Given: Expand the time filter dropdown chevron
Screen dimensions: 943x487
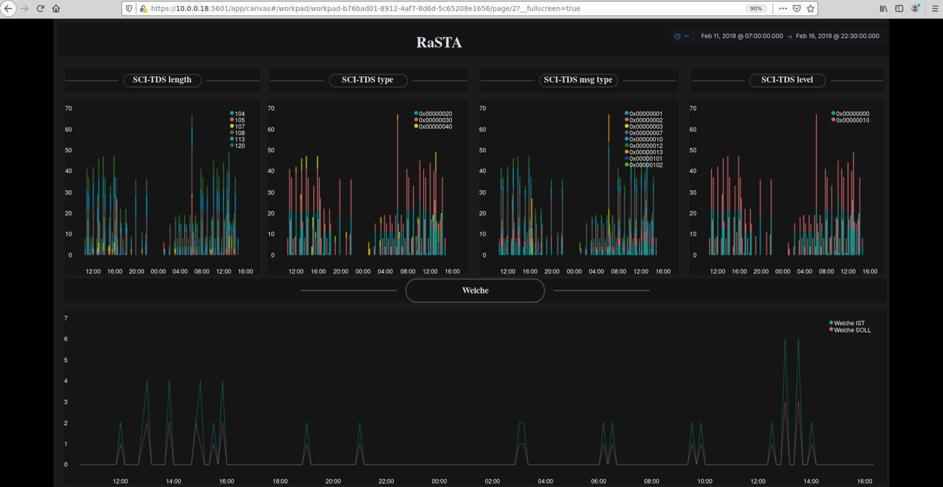Looking at the screenshot, I should [686, 36].
